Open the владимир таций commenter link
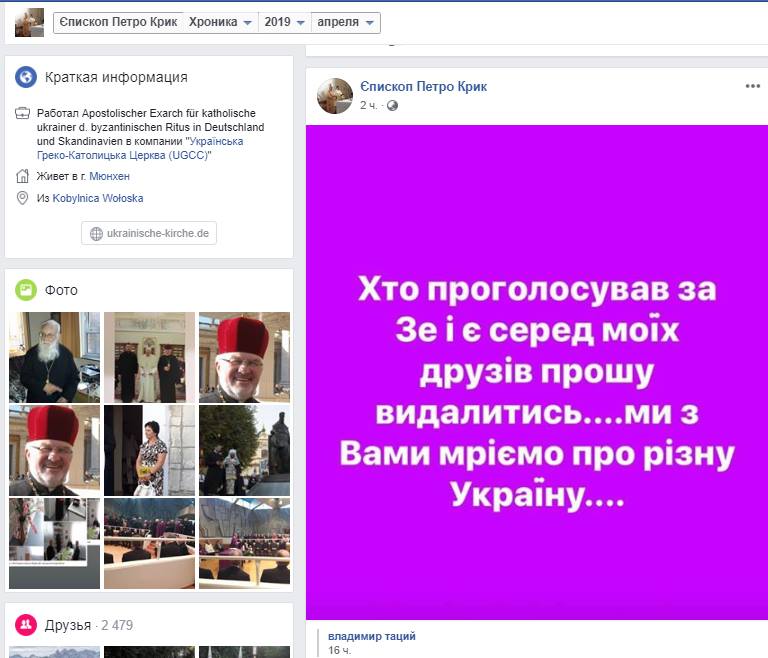 pyautogui.click(x=372, y=636)
